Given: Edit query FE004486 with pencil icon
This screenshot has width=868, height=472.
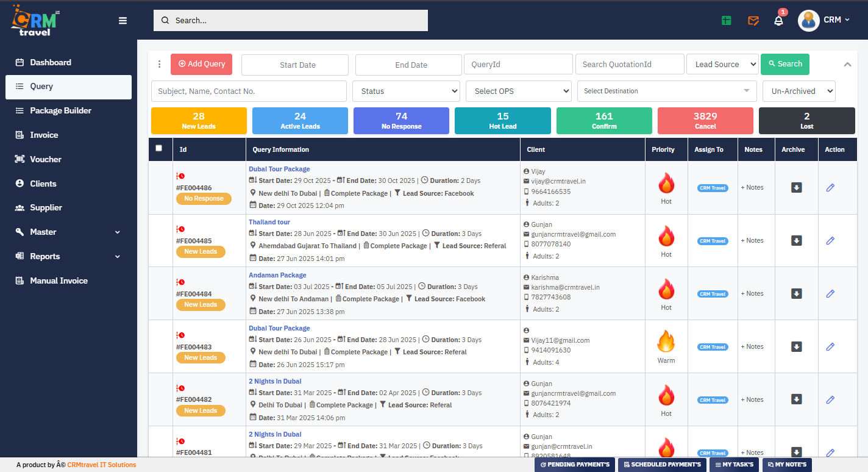Looking at the screenshot, I should (x=830, y=188).
